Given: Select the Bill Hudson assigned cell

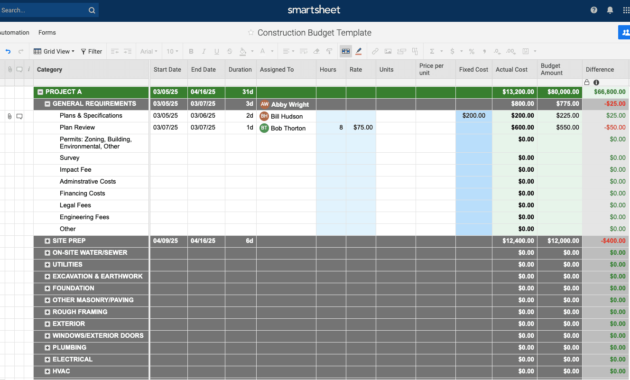Looking at the screenshot, I should 286,116.
